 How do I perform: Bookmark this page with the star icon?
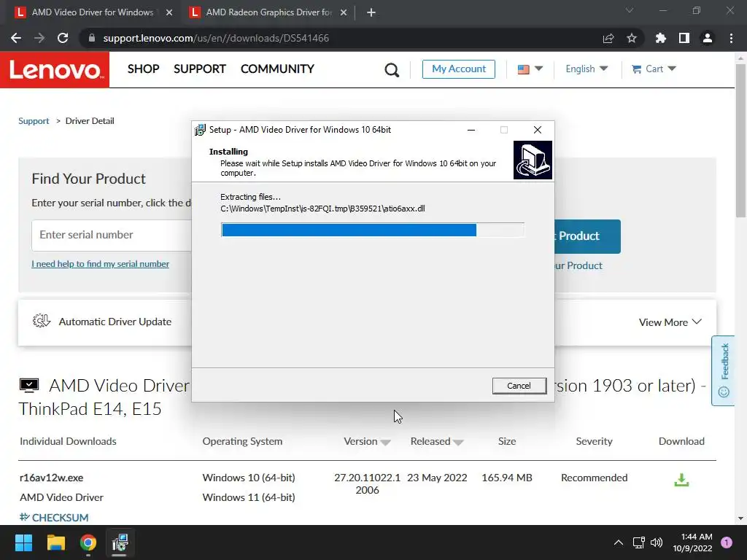pyautogui.click(x=632, y=38)
